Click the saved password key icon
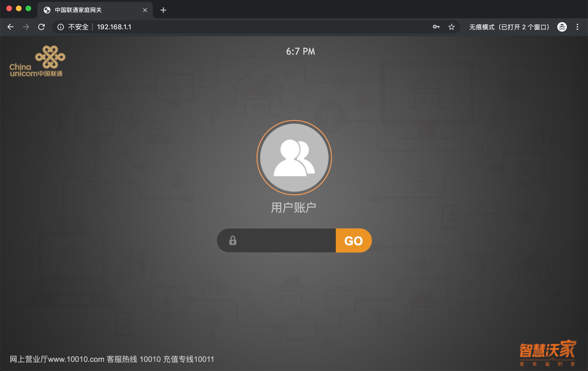This screenshot has width=588, height=371. (x=436, y=27)
